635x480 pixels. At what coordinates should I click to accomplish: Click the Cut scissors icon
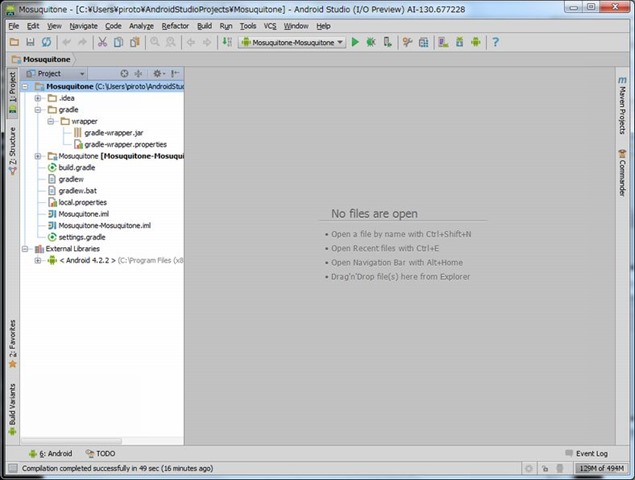point(102,42)
